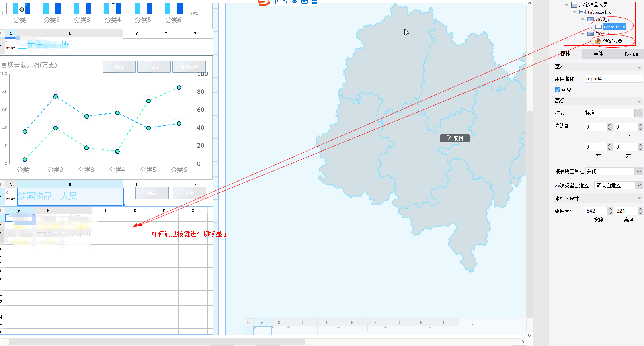Decrease the right padding 右 stepper
This screenshot has height=346, width=644.
pos(640,149)
